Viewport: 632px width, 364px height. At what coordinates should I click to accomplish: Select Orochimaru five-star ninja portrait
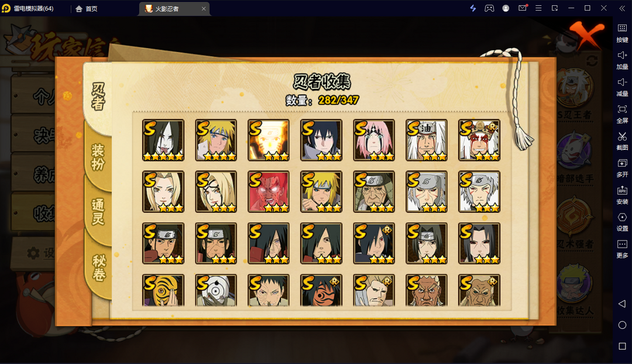point(163,140)
